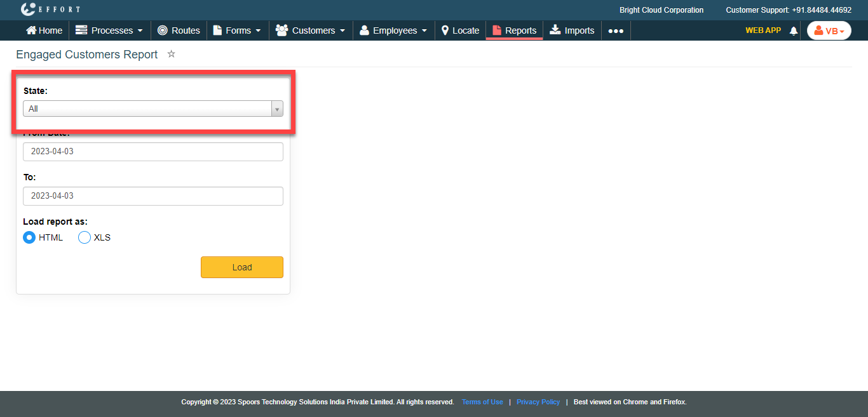868x417 pixels.
Task: Open the Locate map pin menu item
Action: coord(460,30)
